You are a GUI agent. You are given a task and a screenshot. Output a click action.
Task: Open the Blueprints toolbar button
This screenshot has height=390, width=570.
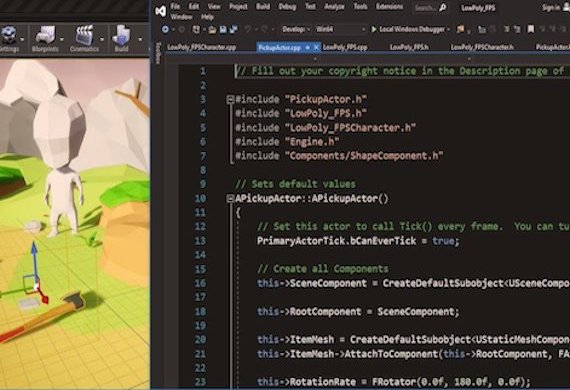pos(45,39)
